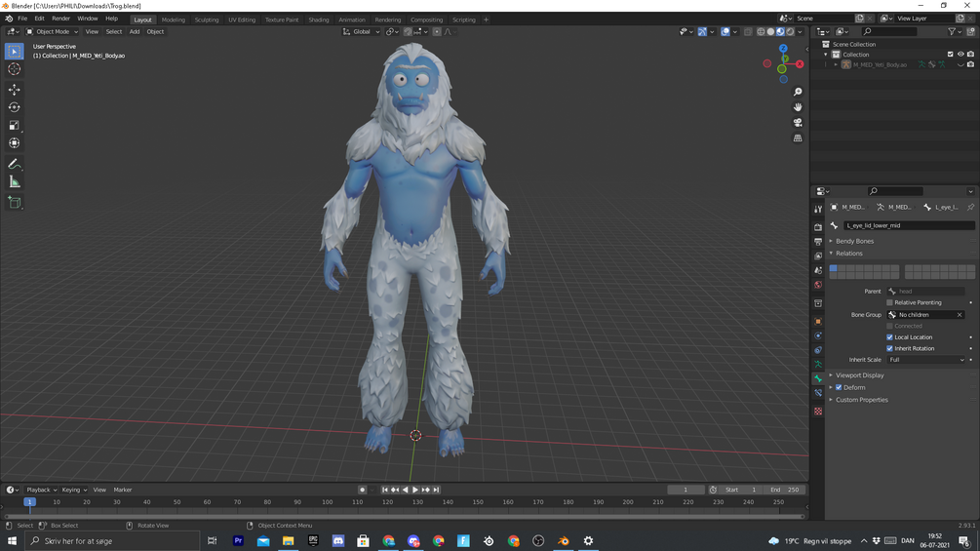980x551 pixels.
Task: Select the Measure tool
Action: (15, 181)
